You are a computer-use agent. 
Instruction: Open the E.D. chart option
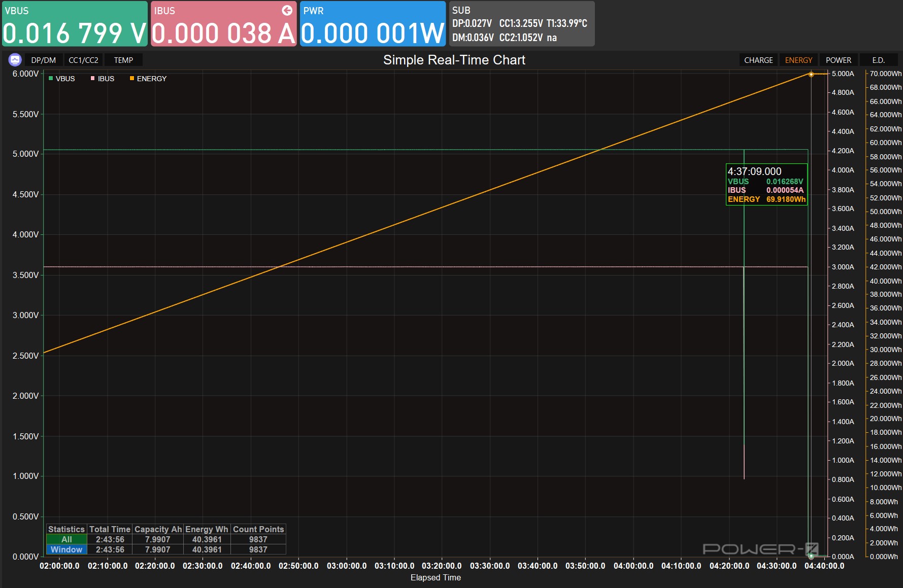tap(878, 60)
